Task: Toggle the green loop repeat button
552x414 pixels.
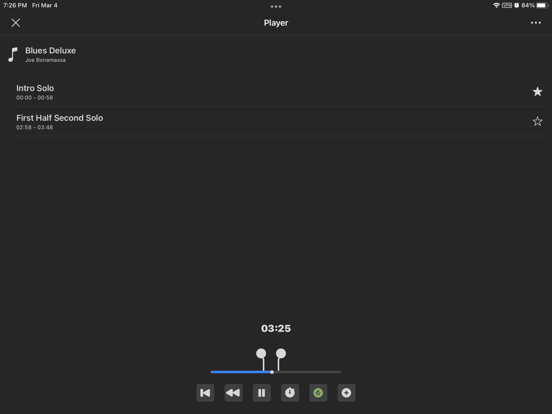Action: (x=318, y=393)
